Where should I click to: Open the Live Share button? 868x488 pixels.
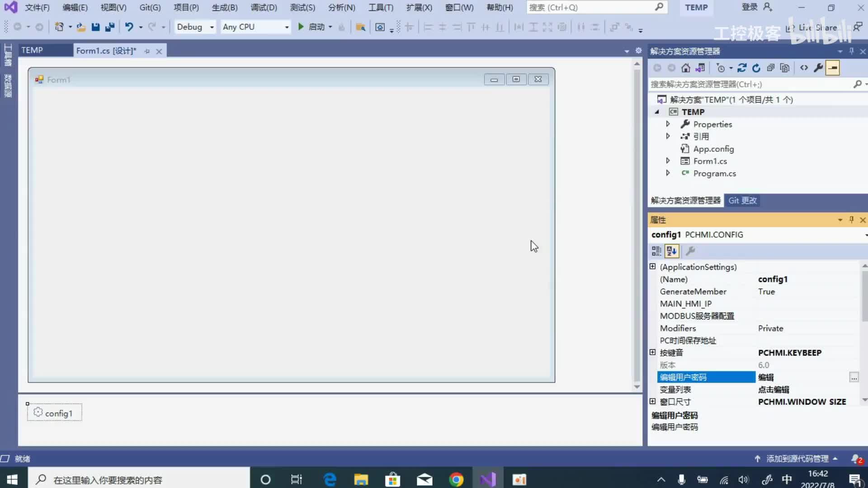click(811, 28)
